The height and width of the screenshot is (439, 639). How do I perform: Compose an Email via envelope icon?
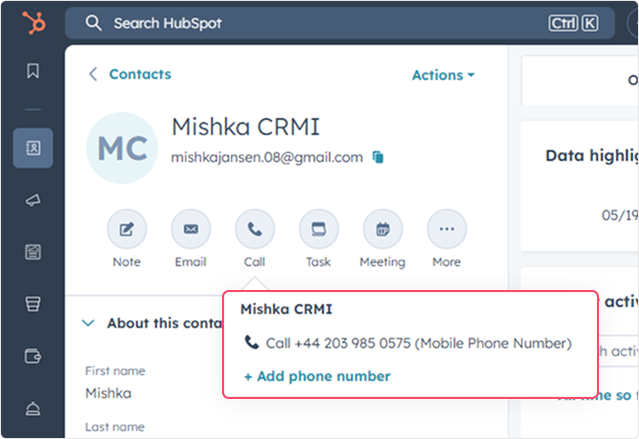pos(191,229)
